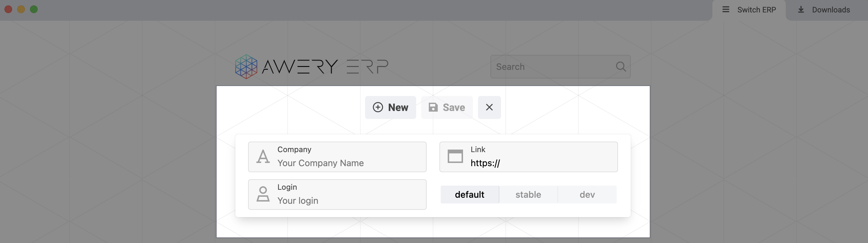Click the Search text field
The height and width of the screenshot is (243, 868).
(x=560, y=67)
